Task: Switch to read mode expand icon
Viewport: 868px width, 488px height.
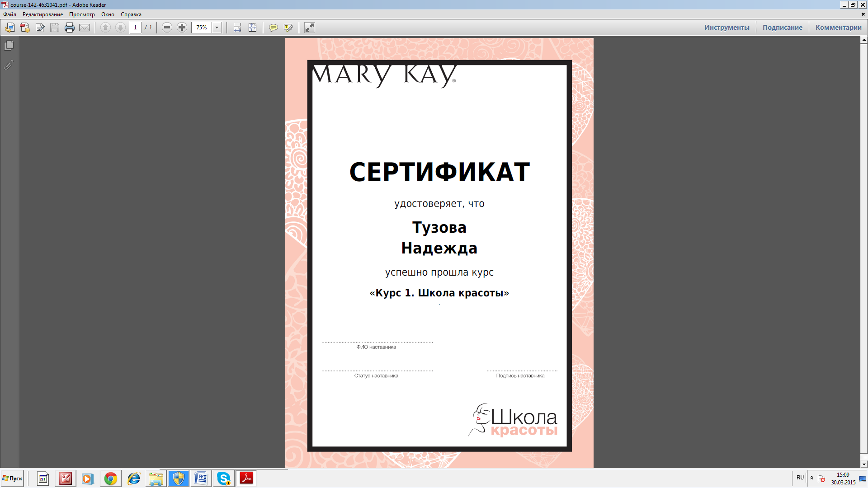Action: (x=310, y=28)
